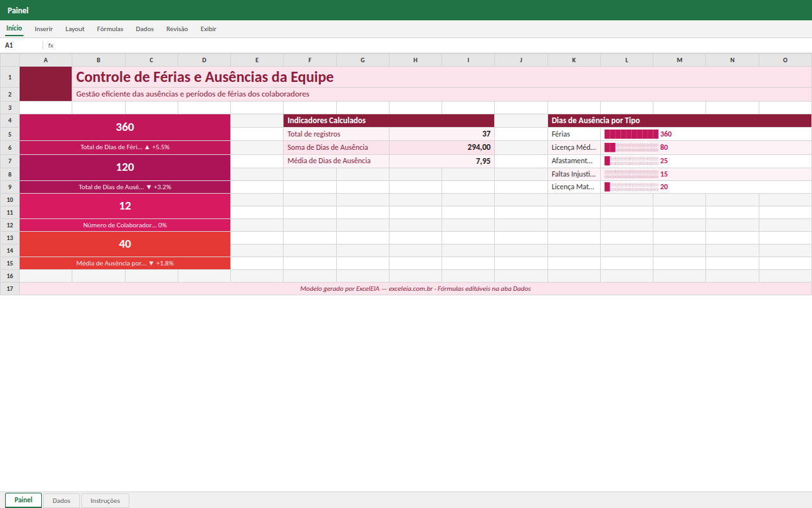Open the Inserir ribbon tab
Viewport: 812px width, 508px height.
tap(44, 29)
